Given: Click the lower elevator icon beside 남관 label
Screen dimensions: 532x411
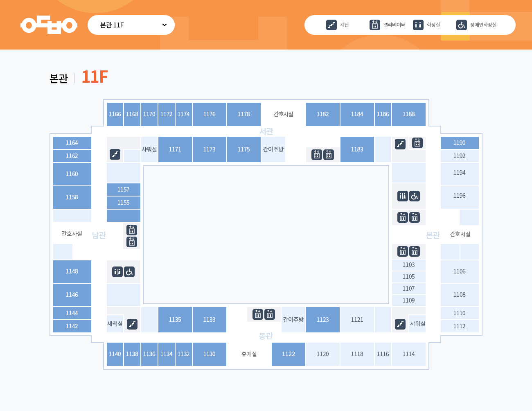Looking at the screenshot, I should (x=132, y=242).
